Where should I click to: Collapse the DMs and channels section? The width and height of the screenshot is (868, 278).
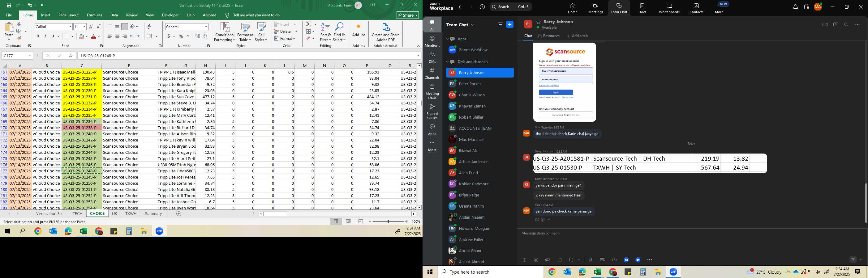447,62
